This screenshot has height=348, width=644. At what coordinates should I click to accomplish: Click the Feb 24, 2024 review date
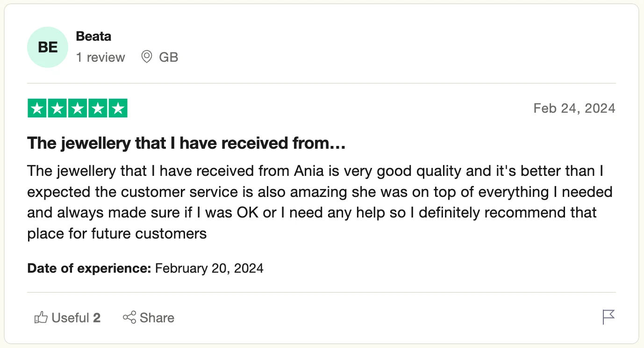point(574,109)
